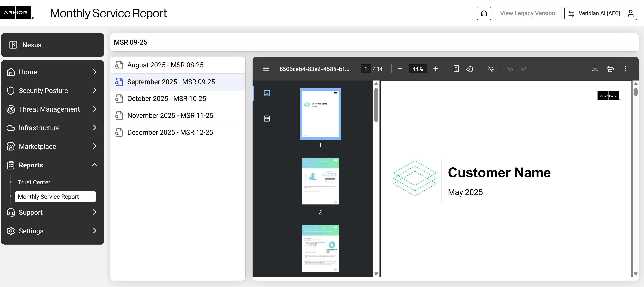Screen dimensions: 644x287
Task: Switch to document outline view
Action: (x=267, y=119)
